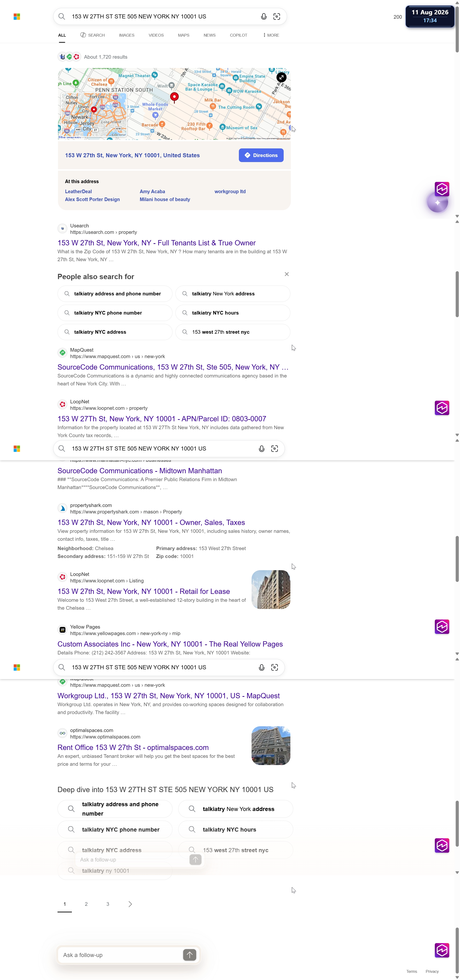The width and height of the screenshot is (460, 980).
Task: Open the LeatherDeal business link
Action: click(78, 191)
